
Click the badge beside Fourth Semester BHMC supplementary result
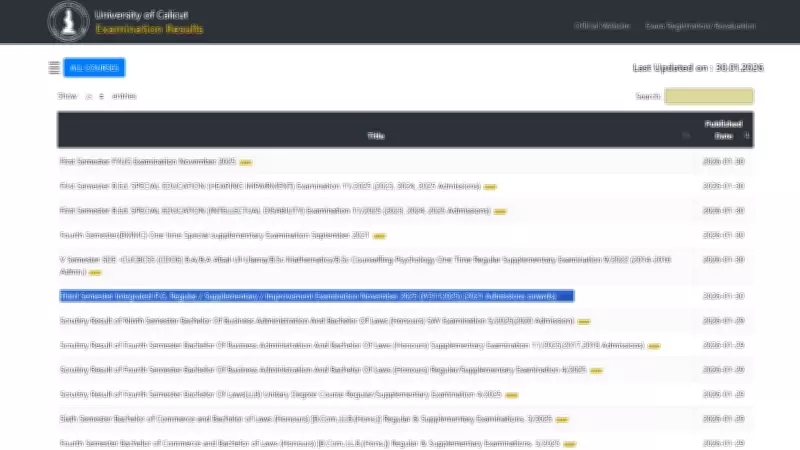pyautogui.click(x=380, y=237)
